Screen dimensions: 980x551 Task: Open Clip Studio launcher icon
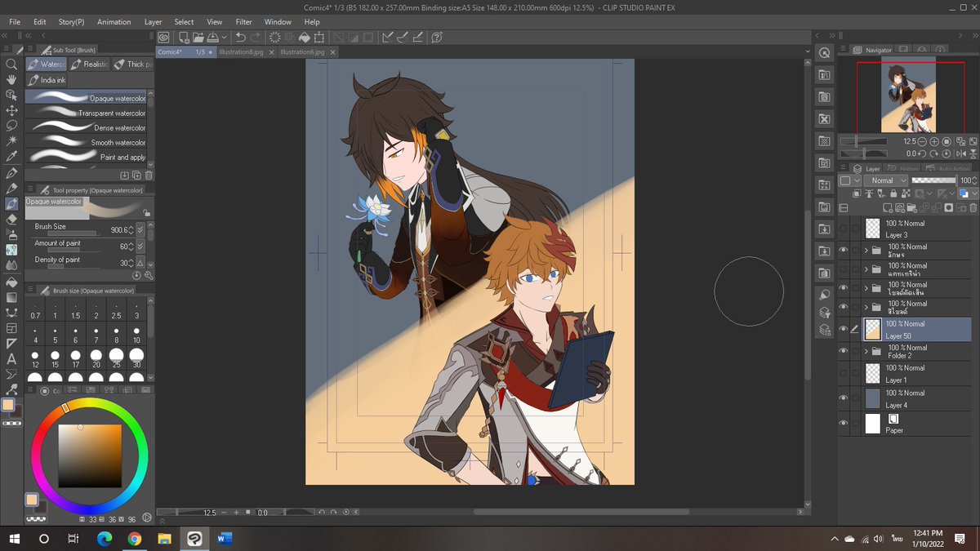(164, 37)
